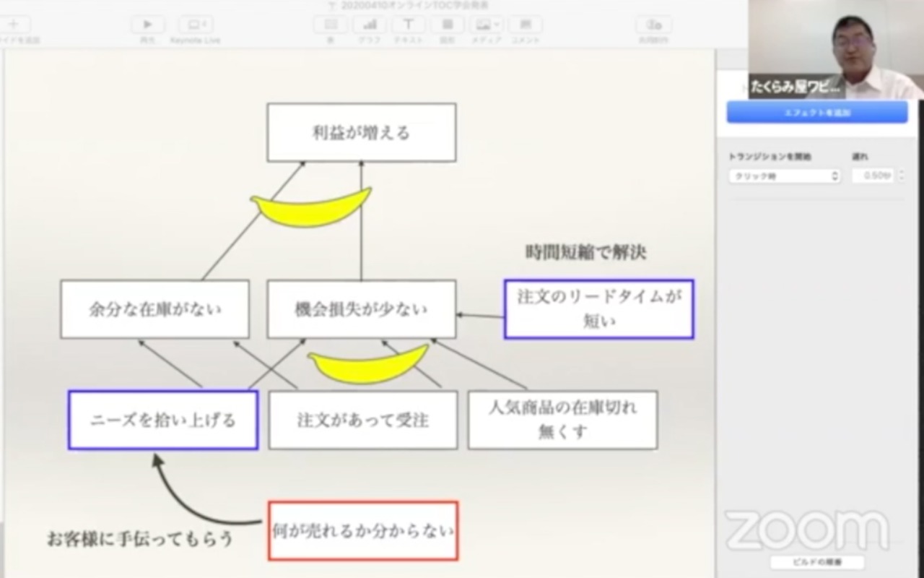Click the chart (グラフ) toolbar icon
This screenshot has height=578, width=924.
(369, 25)
